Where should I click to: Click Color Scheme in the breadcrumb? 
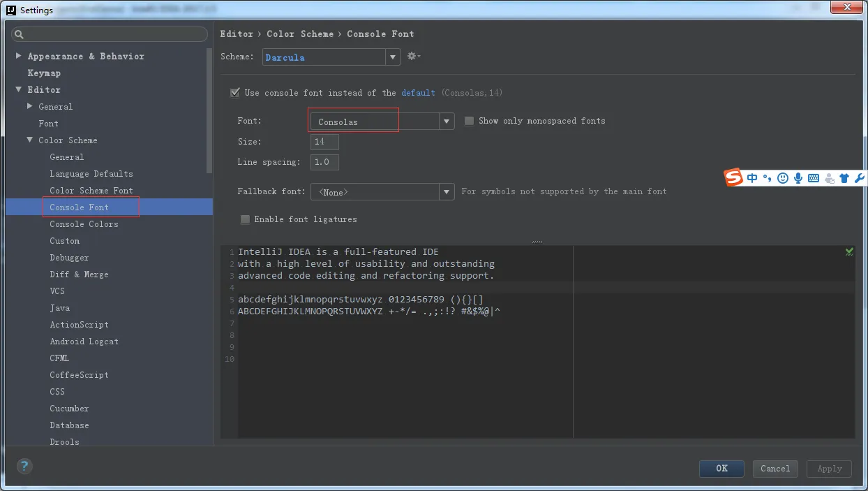300,34
